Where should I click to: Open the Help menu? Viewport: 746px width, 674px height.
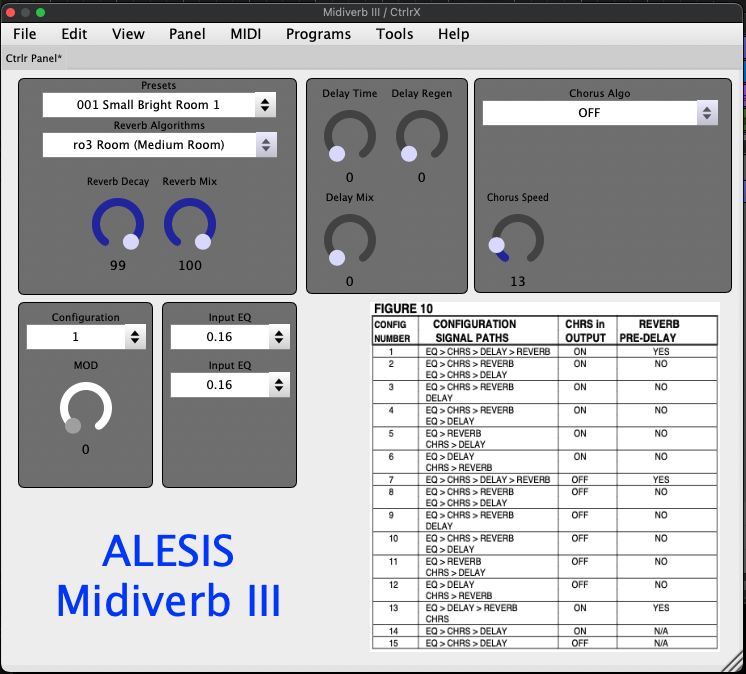coord(453,34)
